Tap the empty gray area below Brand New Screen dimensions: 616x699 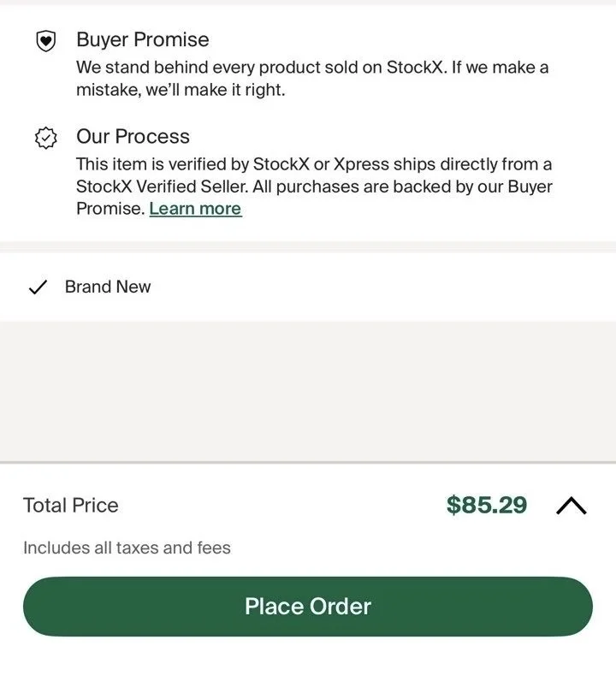(x=308, y=392)
